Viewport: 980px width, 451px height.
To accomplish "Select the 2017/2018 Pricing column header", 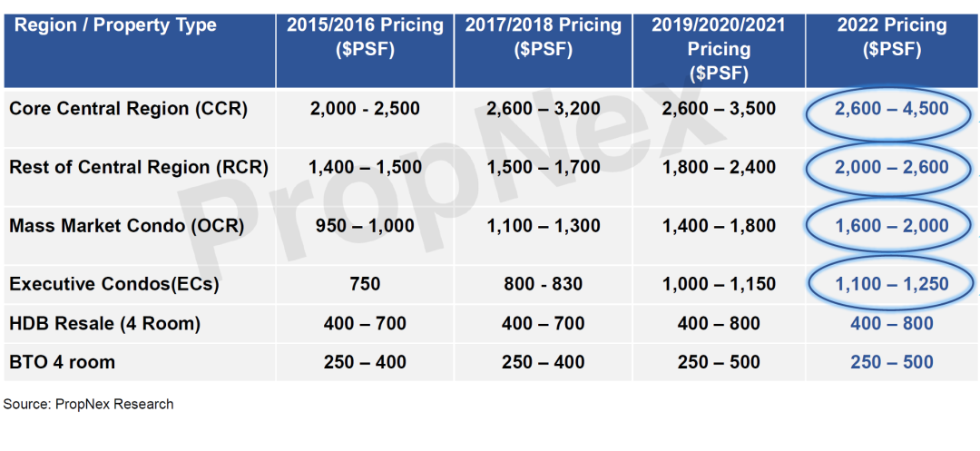I will [544, 37].
